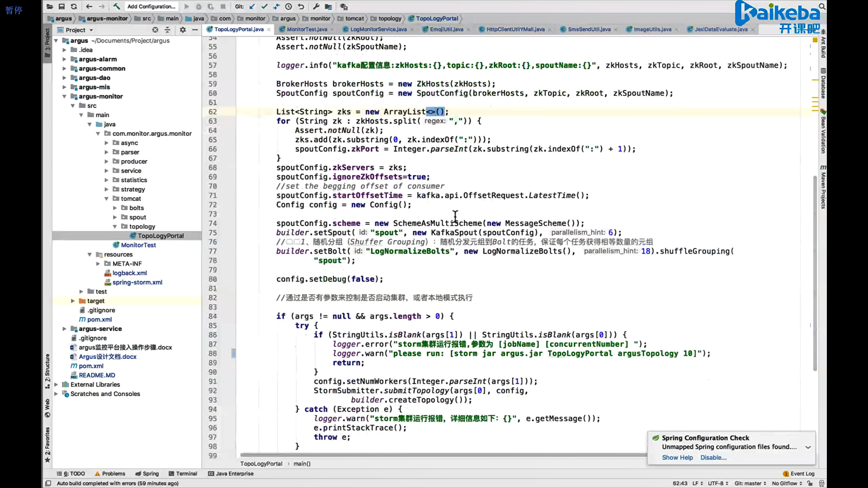Expand the argus-service module
The image size is (868, 488).
(64, 329)
